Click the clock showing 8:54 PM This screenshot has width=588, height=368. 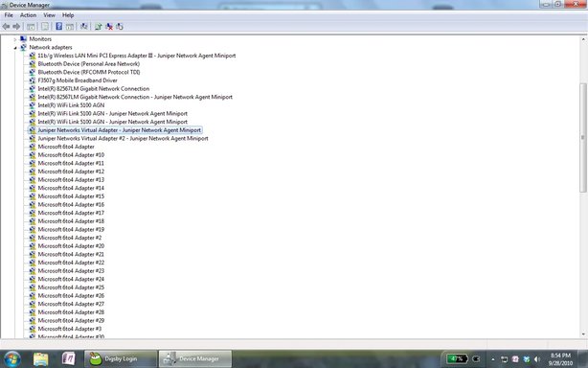pos(560,359)
